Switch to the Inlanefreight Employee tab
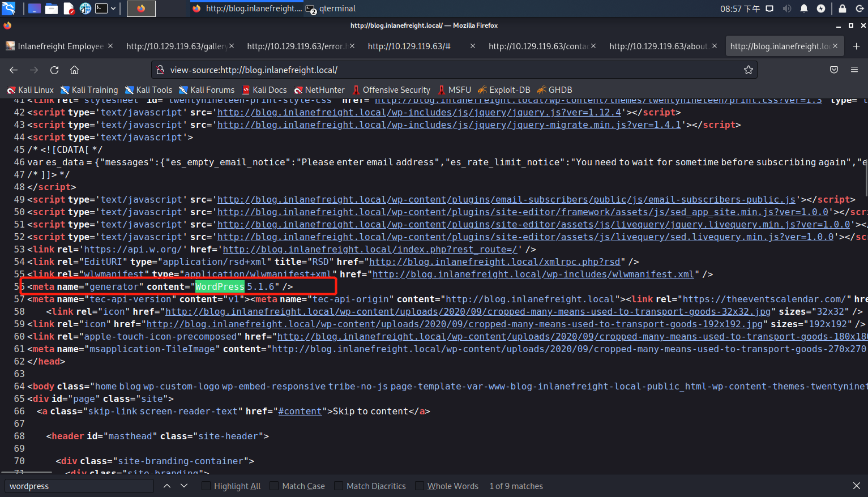Image resolution: width=868 pixels, height=497 pixels. click(59, 46)
